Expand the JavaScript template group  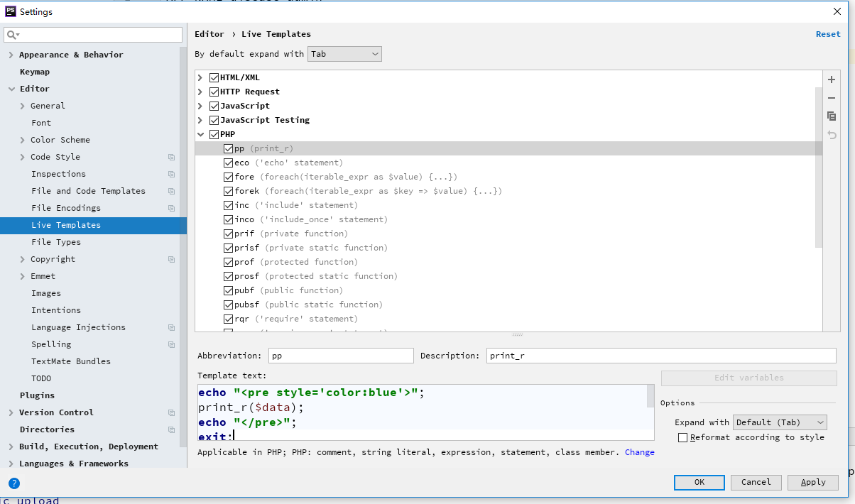coord(201,106)
